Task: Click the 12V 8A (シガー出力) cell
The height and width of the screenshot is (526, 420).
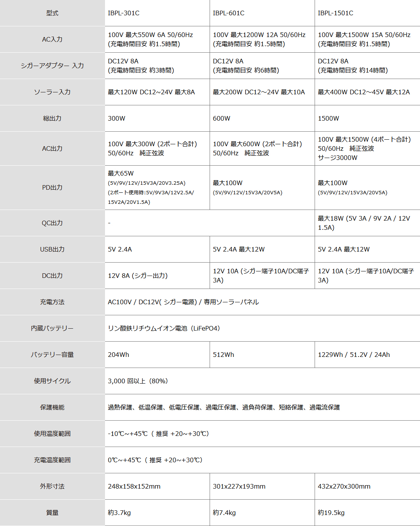Action: tap(157, 276)
